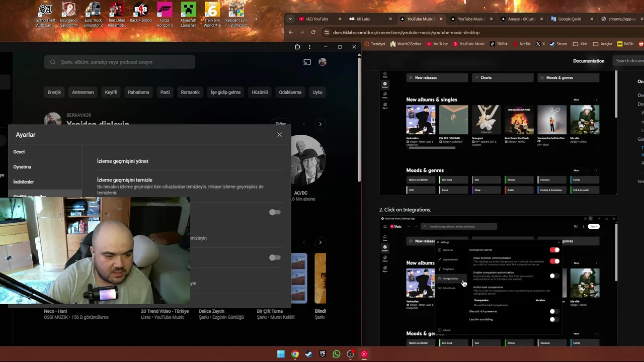Open Google Chrome from taskbar

[295, 354]
